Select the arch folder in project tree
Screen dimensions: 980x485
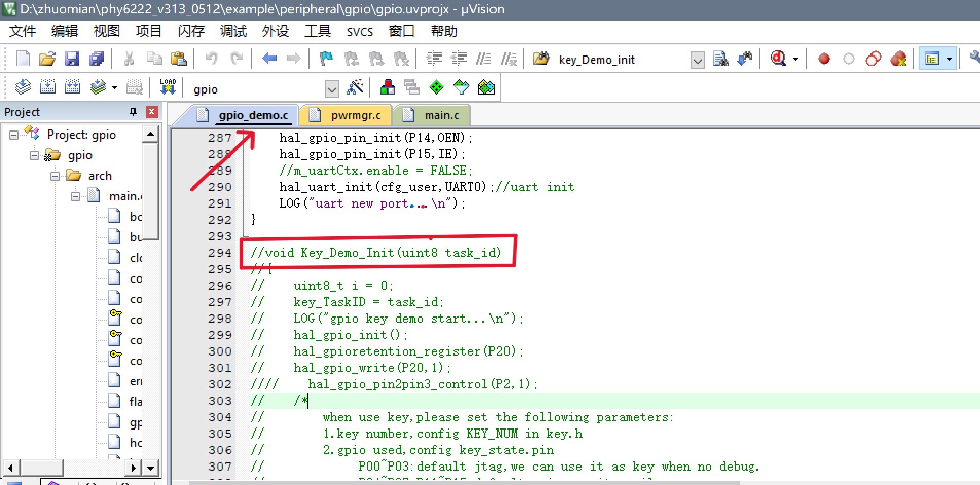click(x=100, y=176)
